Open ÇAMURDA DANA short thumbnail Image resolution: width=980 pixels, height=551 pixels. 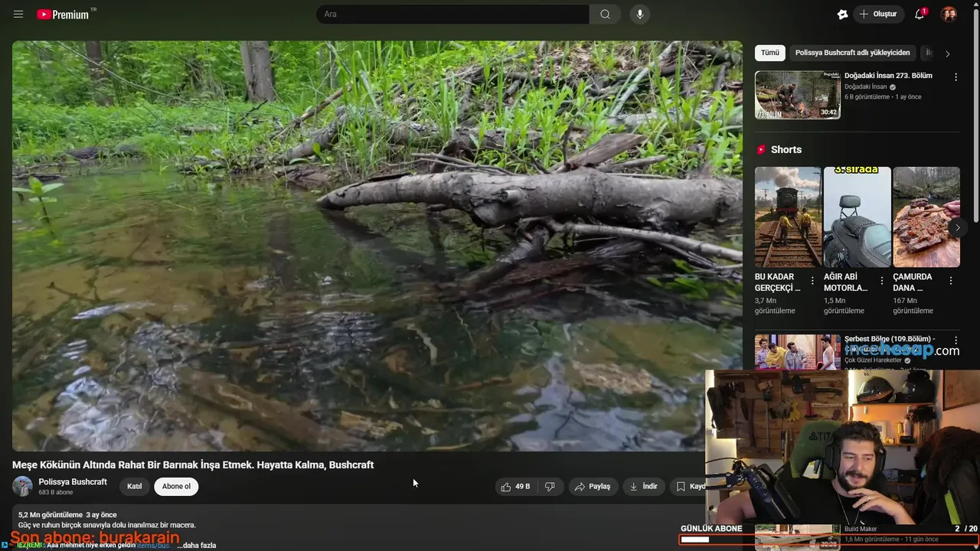tap(926, 217)
